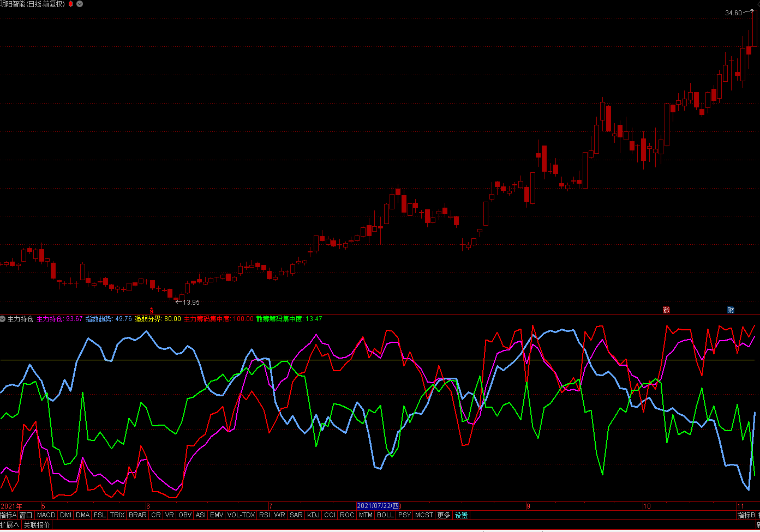Image resolution: width=760 pixels, height=532 pixels.
Task: Click the 明阳智能(日线.前复权) chart title
Action: point(32,4)
